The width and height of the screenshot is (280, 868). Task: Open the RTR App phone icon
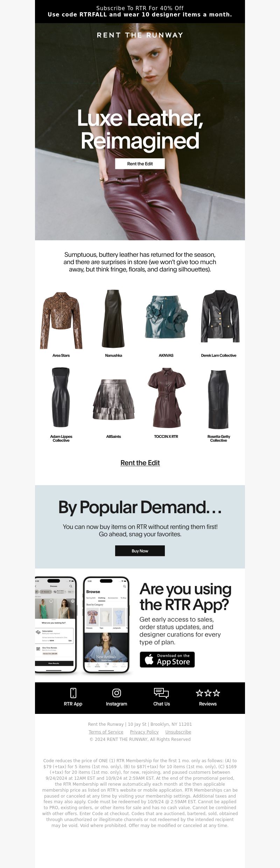point(73,693)
